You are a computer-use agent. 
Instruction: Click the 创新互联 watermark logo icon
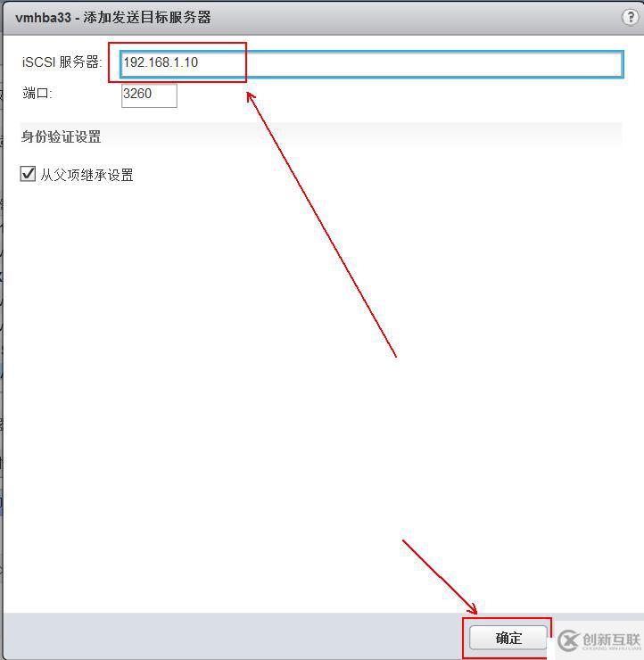[568, 640]
